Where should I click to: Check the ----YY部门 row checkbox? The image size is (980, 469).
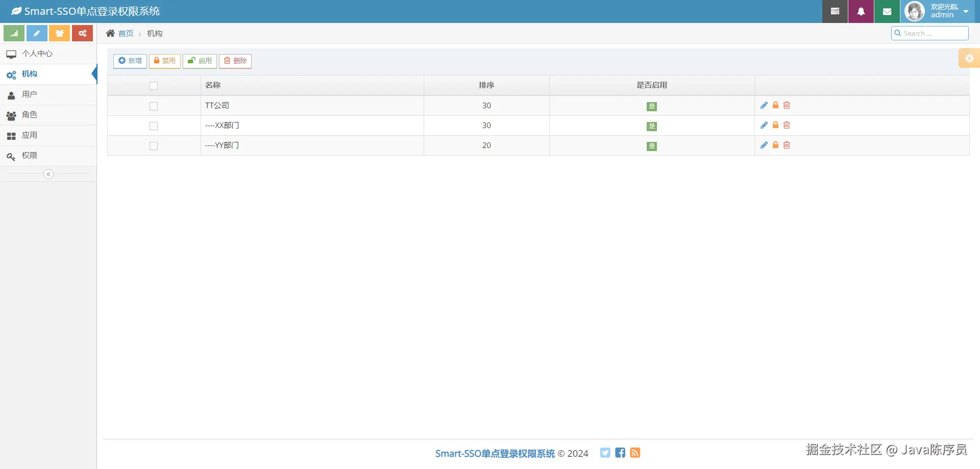click(154, 146)
